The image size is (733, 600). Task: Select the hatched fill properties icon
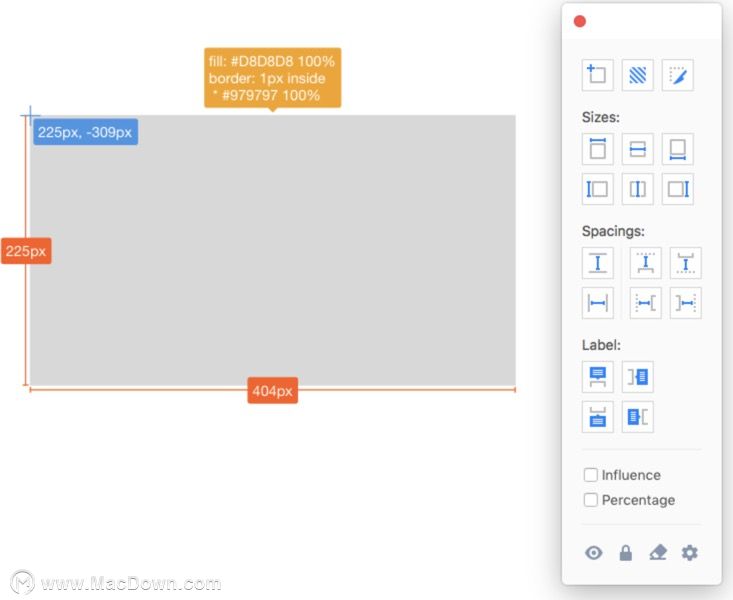click(638, 75)
